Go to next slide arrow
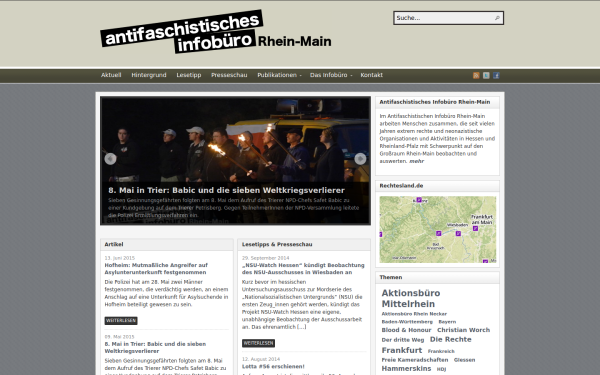Image resolution: width=600 pixels, height=375 pixels. [360, 159]
